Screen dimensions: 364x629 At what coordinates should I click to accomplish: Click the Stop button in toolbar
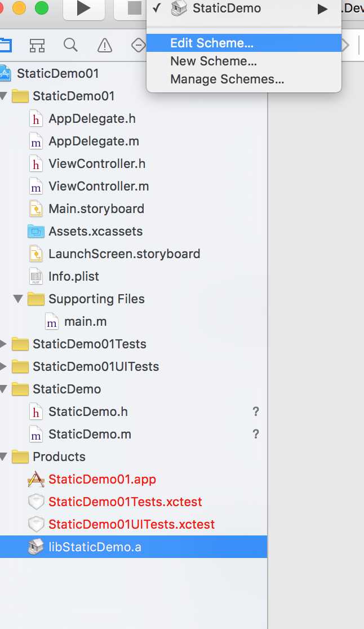pyautogui.click(x=134, y=8)
